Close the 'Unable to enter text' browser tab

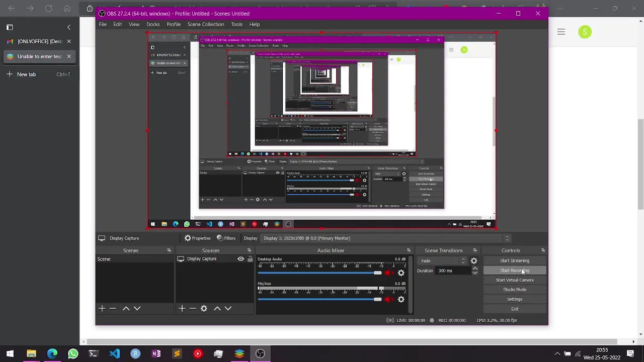[x=69, y=56]
